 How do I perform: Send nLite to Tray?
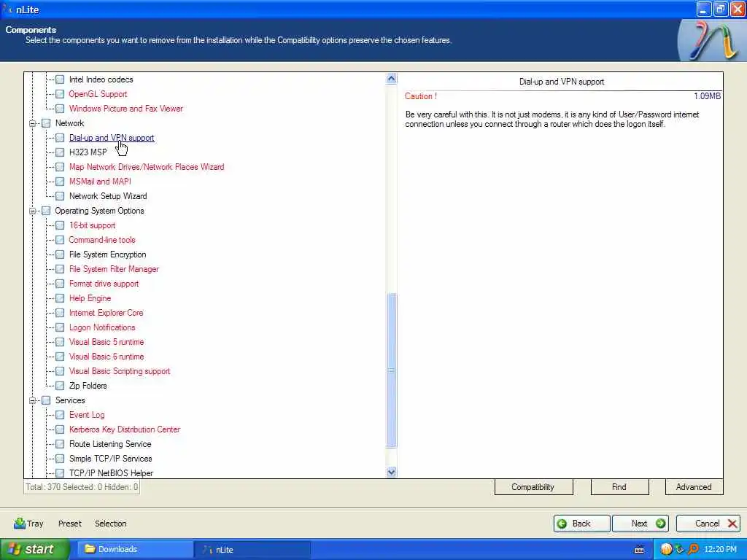click(29, 524)
